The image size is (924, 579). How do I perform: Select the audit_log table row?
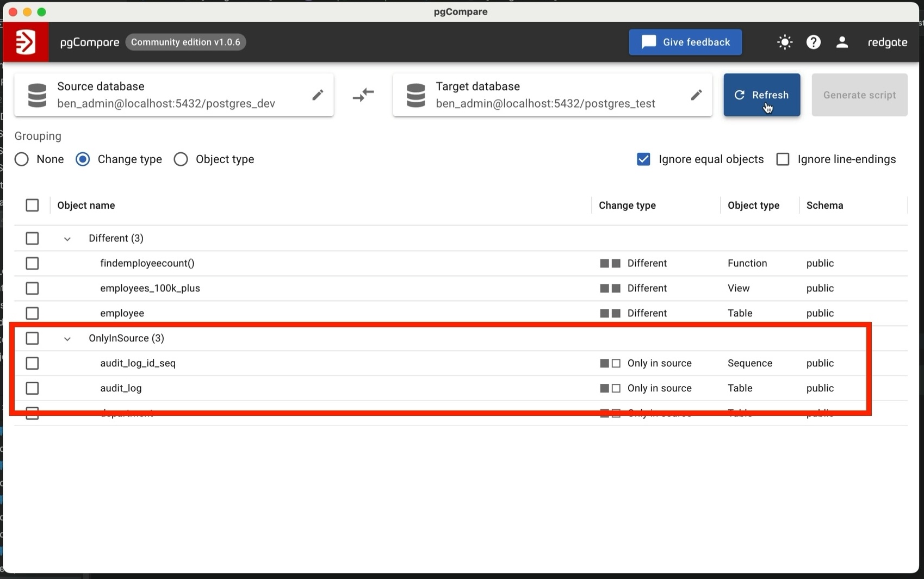[32, 388]
